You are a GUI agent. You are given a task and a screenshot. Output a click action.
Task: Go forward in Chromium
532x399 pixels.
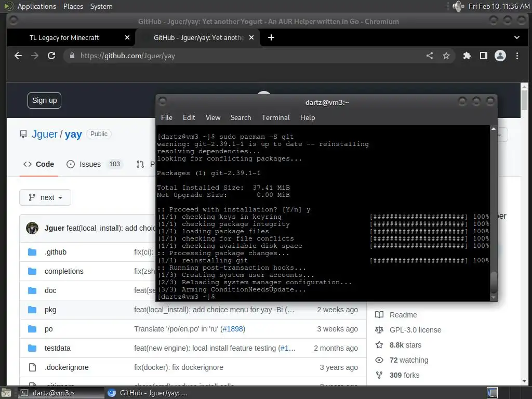coord(35,56)
